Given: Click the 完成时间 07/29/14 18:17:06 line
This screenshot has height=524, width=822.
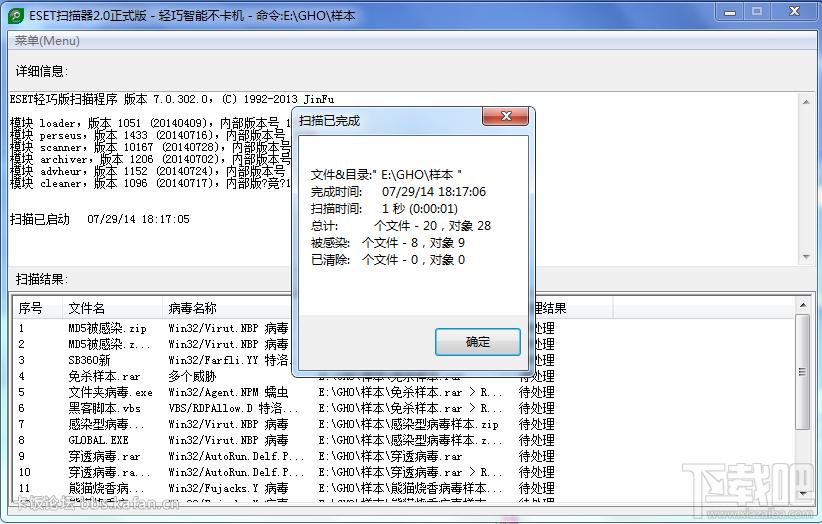Looking at the screenshot, I should click(x=398, y=192).
